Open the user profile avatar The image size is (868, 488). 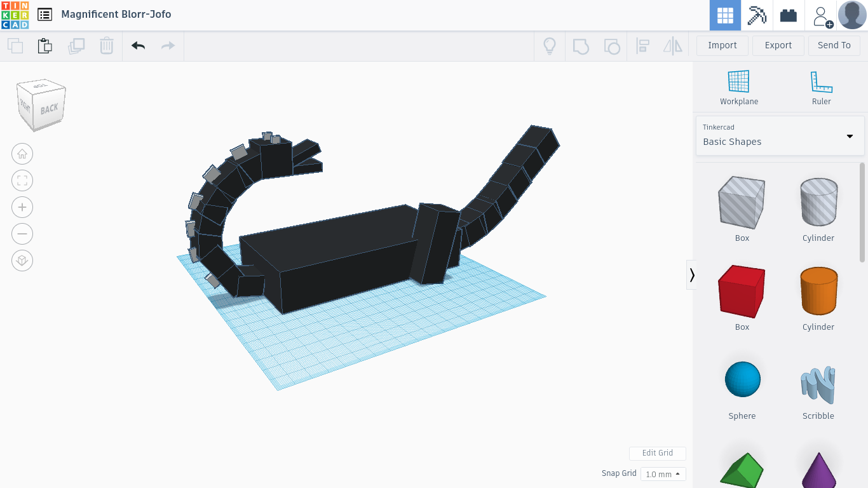click(852, 15)
